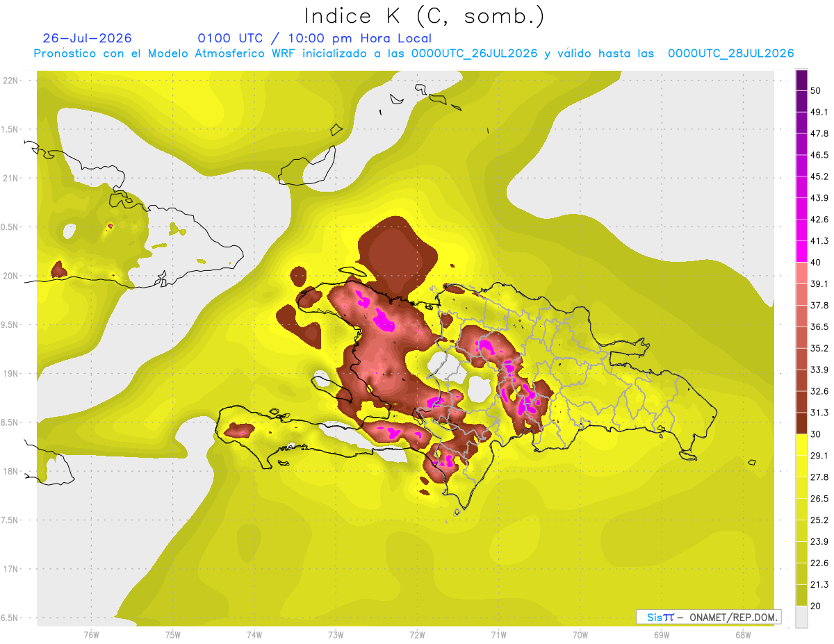Image resolution: width=834 pixels, height=644 pixels.
Task: Click the "22N" latitude axis label
Action: point(10,81)
